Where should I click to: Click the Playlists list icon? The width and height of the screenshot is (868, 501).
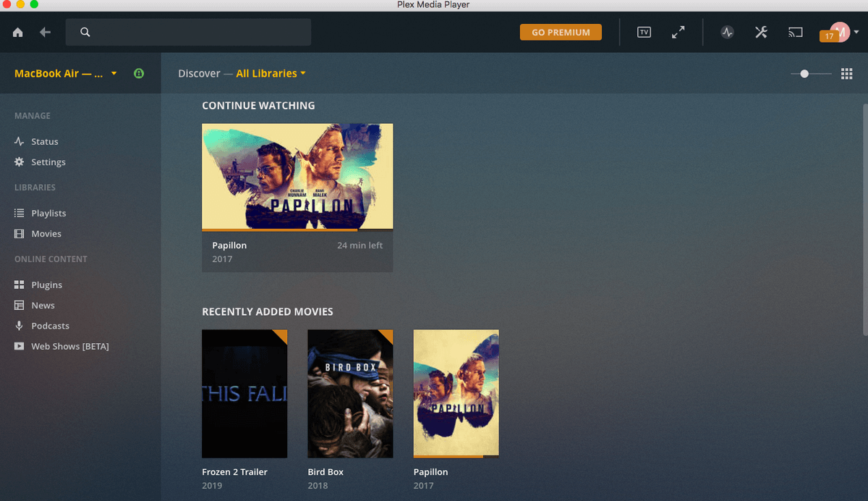[20, 214]
